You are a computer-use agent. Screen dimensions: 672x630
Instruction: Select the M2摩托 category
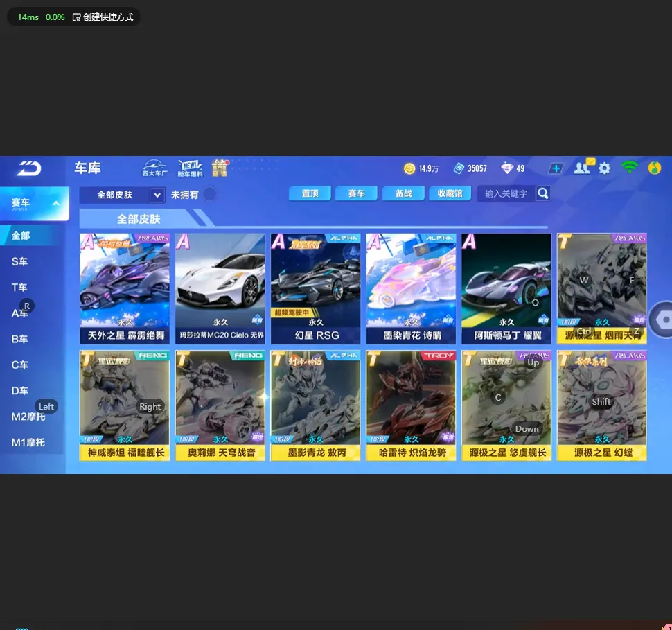coord(28,417)
